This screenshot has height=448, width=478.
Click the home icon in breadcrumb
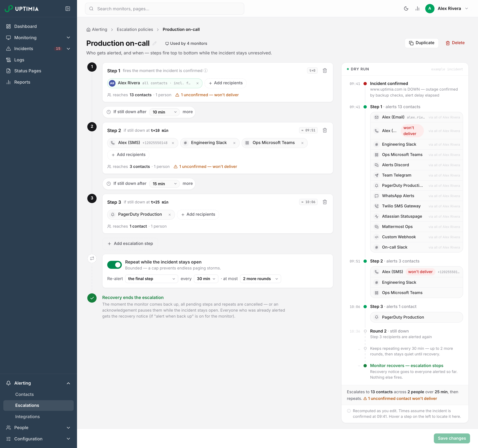coord(88,30)
